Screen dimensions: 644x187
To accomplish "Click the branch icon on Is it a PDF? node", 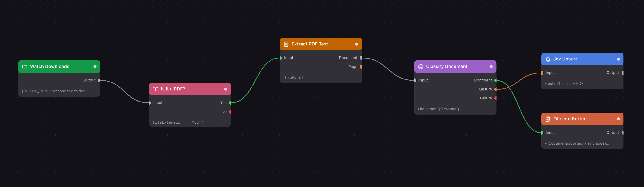I will [x=155, y=89].
